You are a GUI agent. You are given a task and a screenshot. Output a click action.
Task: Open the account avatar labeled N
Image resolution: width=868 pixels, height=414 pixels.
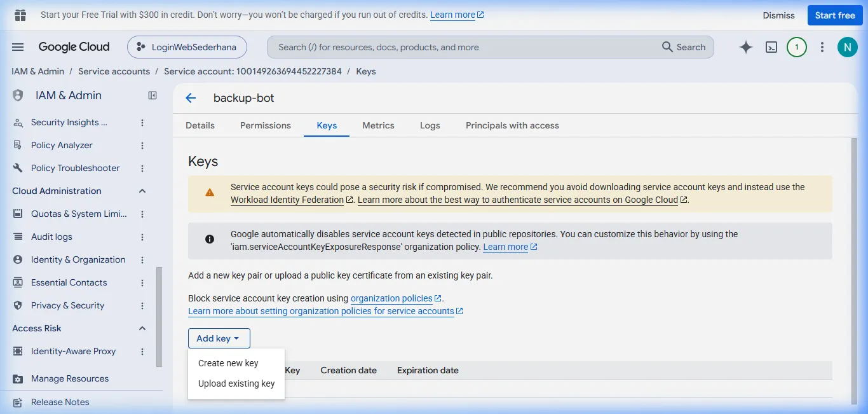(x=848, y=47)
